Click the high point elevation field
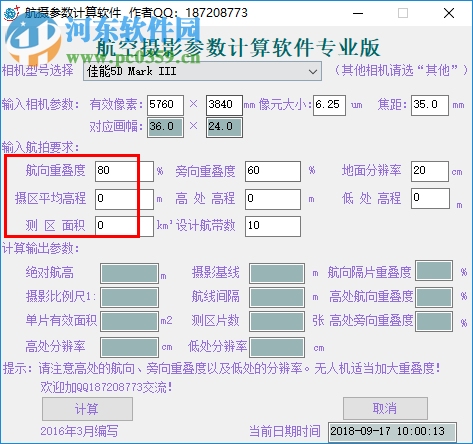Viewport: 473px width, 444px height. 273,199
